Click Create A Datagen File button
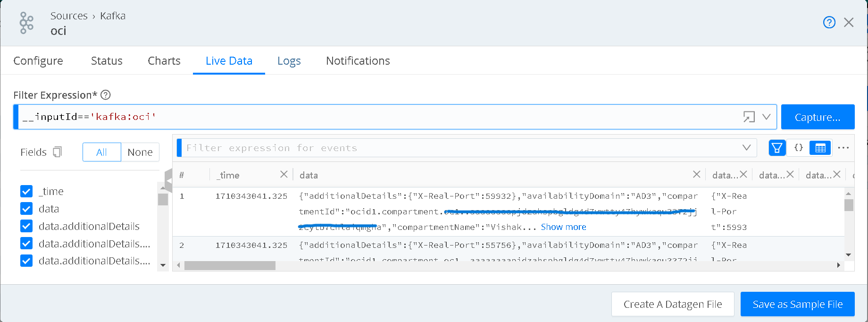The image size is (868, 322). tap(673, 305)
